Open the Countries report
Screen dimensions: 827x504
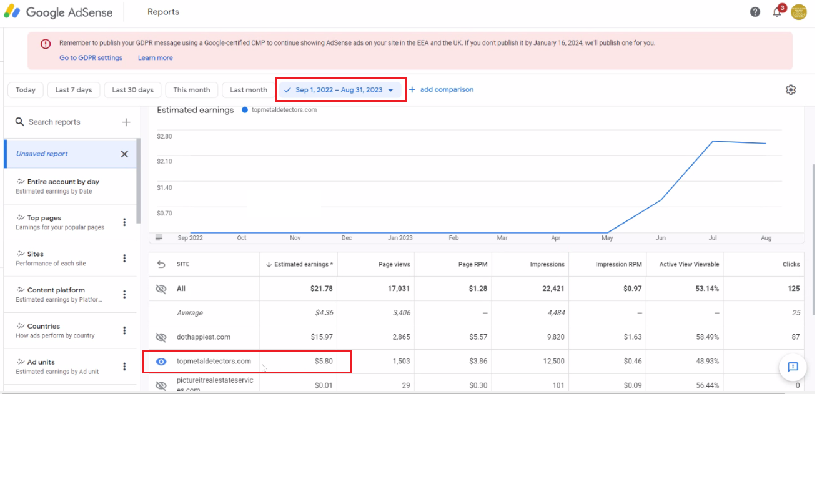tap(70, 330)
